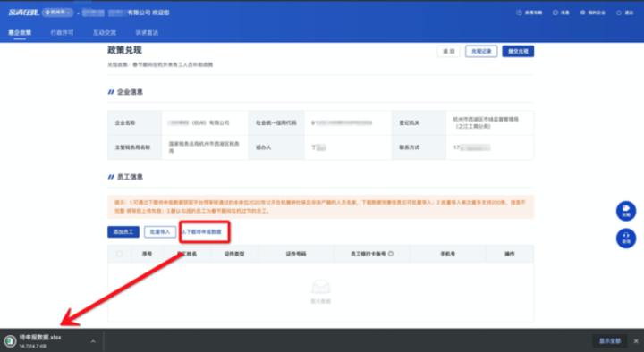
Task: Click the 批量导入 outlined button
Action: pyautogui.click(x=160, y=231)
